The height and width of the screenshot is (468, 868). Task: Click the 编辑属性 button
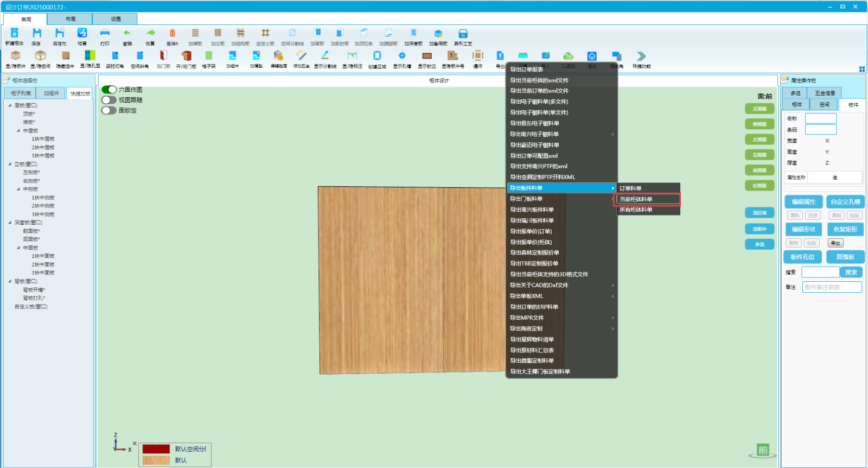[803, 202]
